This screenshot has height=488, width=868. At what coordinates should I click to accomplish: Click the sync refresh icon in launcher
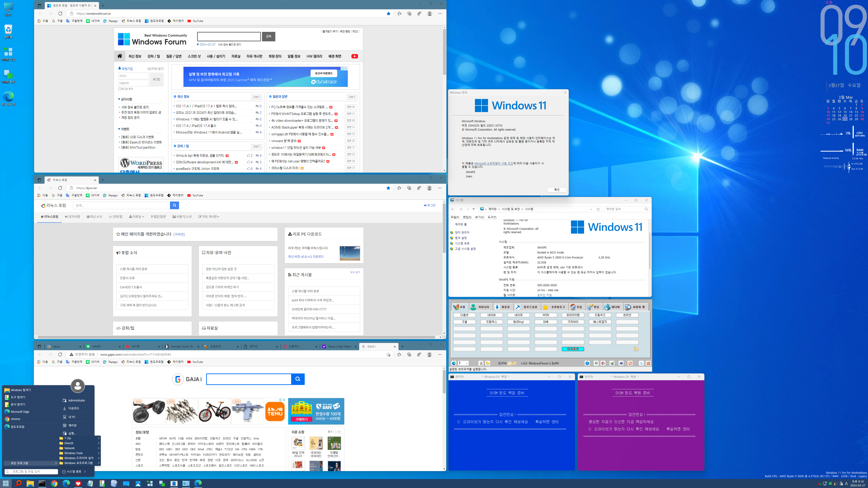[x=641, y=363]
